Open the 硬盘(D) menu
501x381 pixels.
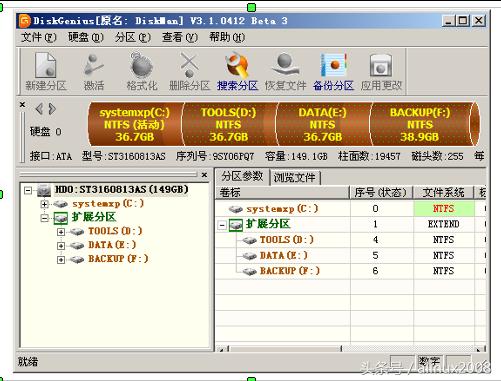coord(86,37)
